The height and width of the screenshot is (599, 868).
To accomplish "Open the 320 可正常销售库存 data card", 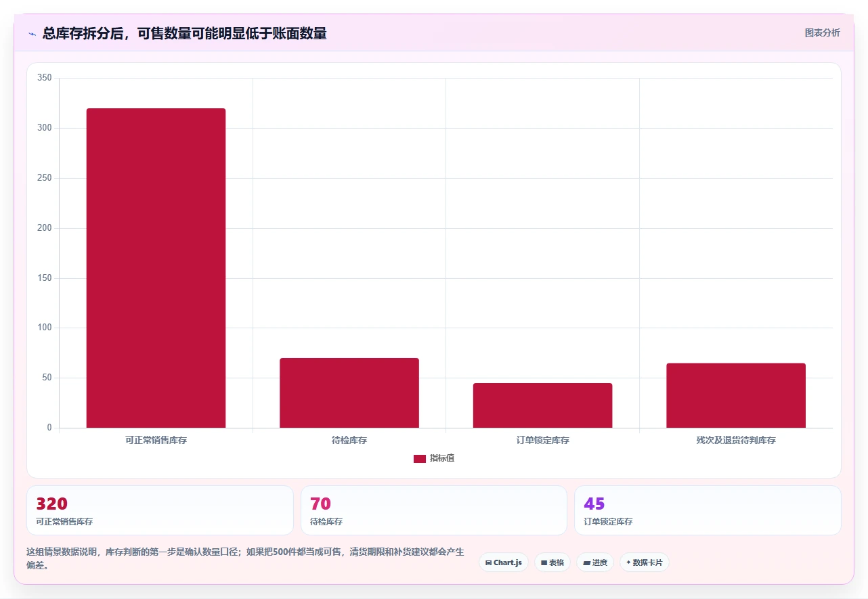I will coord(160,510).
